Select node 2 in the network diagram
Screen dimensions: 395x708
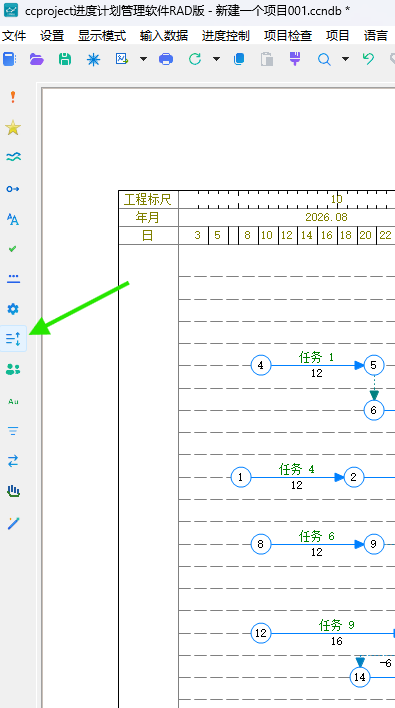click(353, 477)
